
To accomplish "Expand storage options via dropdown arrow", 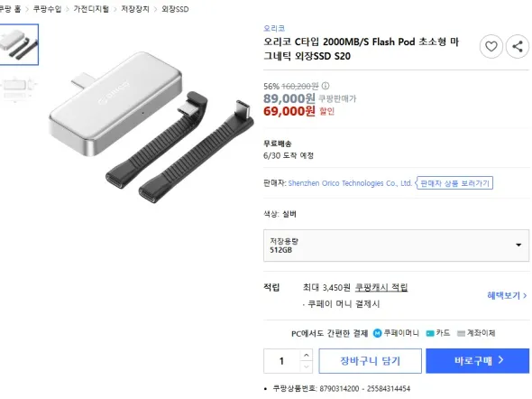I will 518,245.
